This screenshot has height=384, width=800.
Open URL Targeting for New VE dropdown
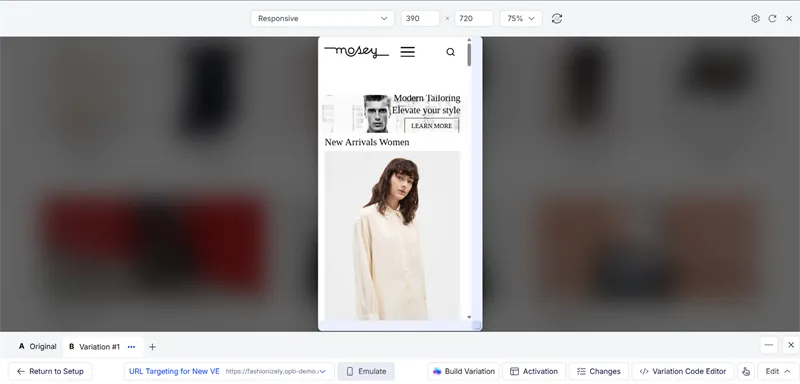coord(229,371)
